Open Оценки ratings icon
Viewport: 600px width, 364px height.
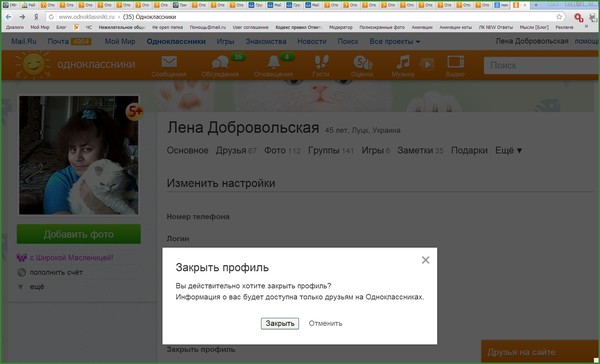coord(362,62)
